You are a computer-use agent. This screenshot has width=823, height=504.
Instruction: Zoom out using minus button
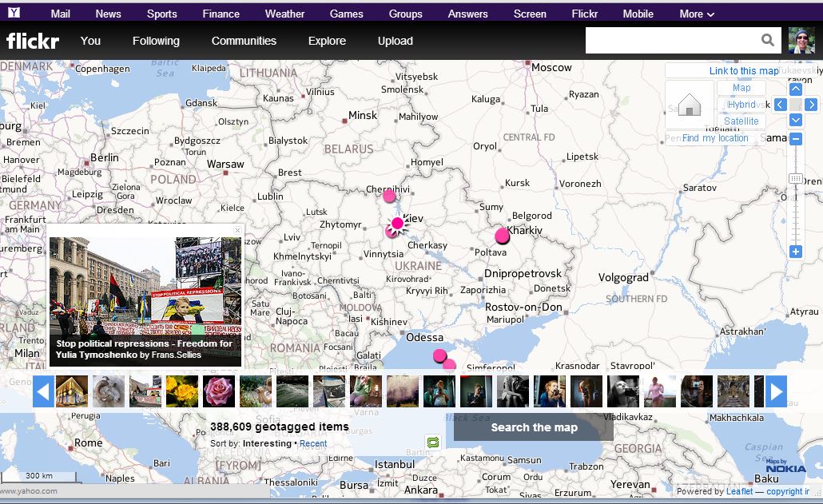tap(796, 139)
